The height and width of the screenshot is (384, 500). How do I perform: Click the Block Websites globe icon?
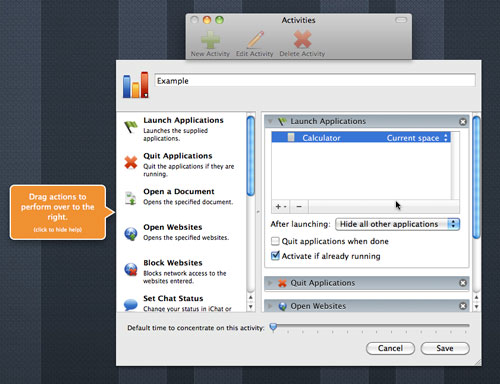131,269
